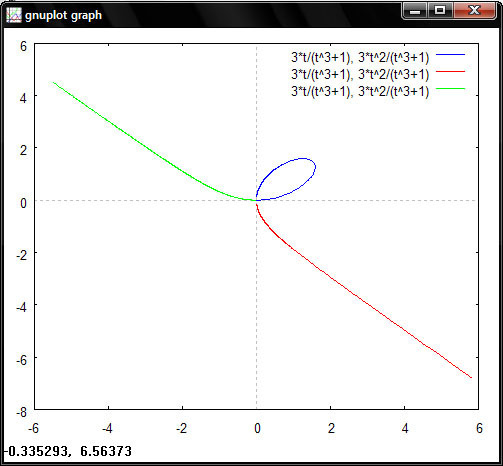Click the legend formula next to blue line
Screen dimensions: 503x466
tap(360, 57)
